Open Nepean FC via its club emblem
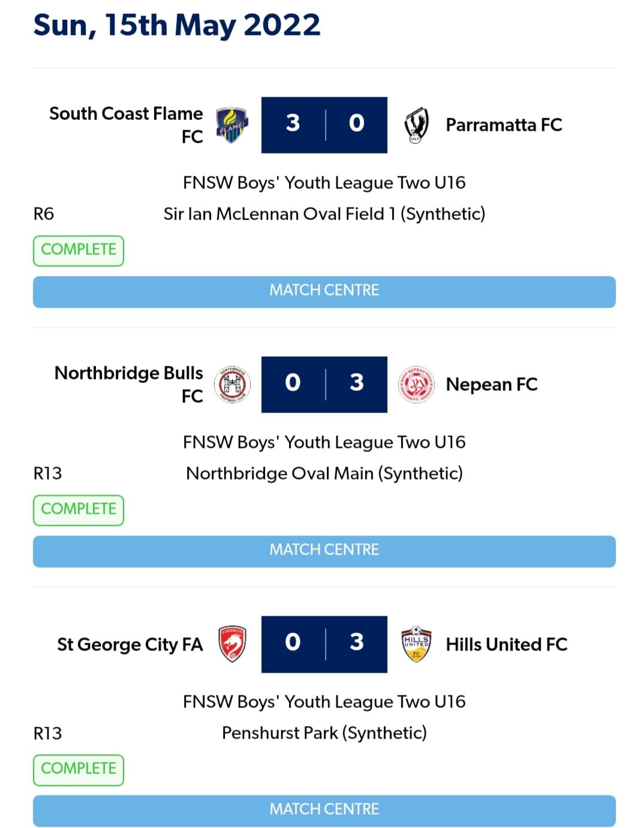Screen dimensions: 644x828 (x=417, y=384)
